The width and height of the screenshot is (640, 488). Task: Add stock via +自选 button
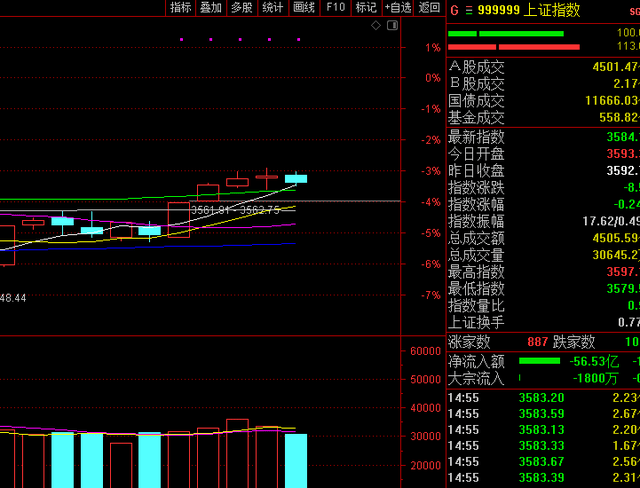tap(398, 7)
